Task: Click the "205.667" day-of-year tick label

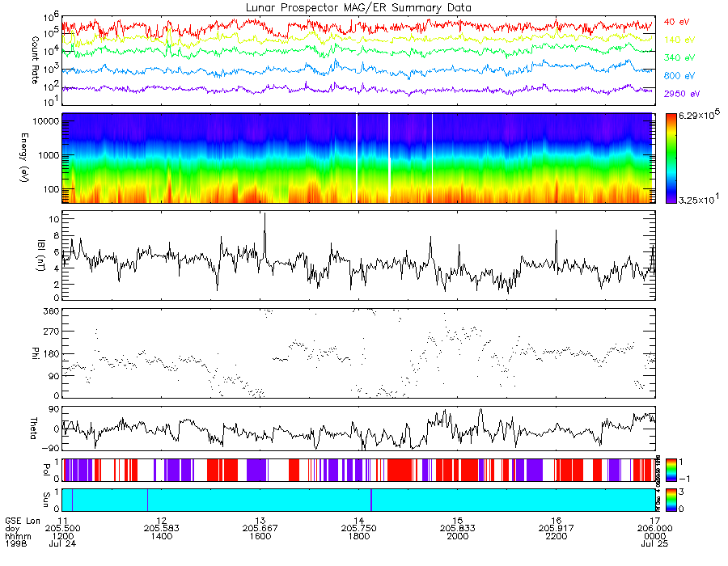Action: click(x=260, y=529)
